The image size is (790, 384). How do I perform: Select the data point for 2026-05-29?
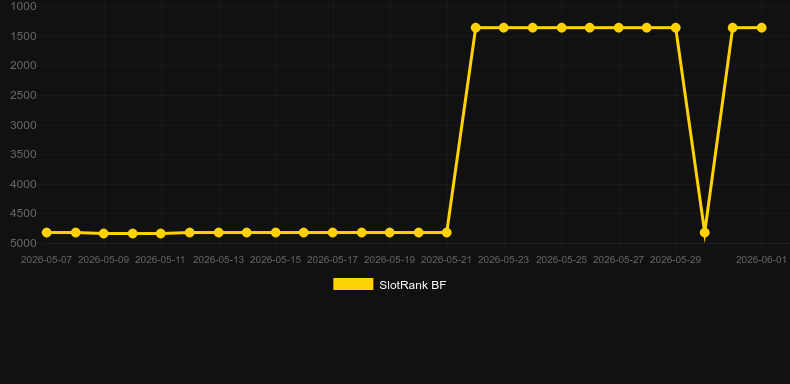click(676, 27)
